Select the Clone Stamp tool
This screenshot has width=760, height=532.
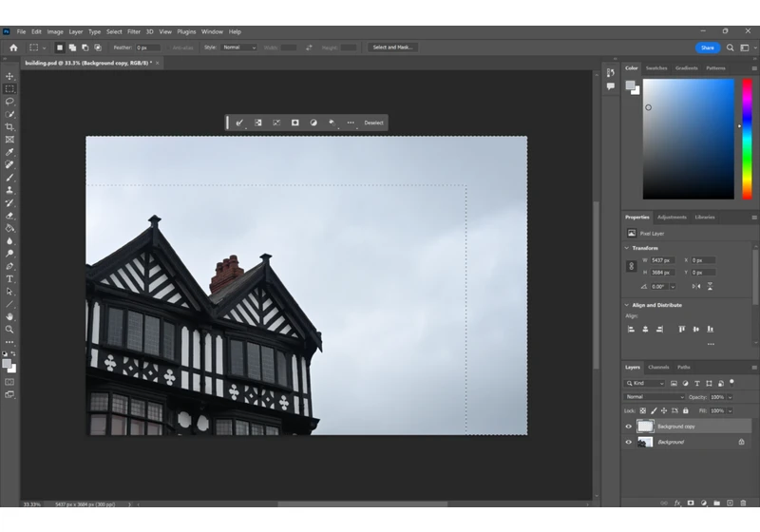[9, 190]
